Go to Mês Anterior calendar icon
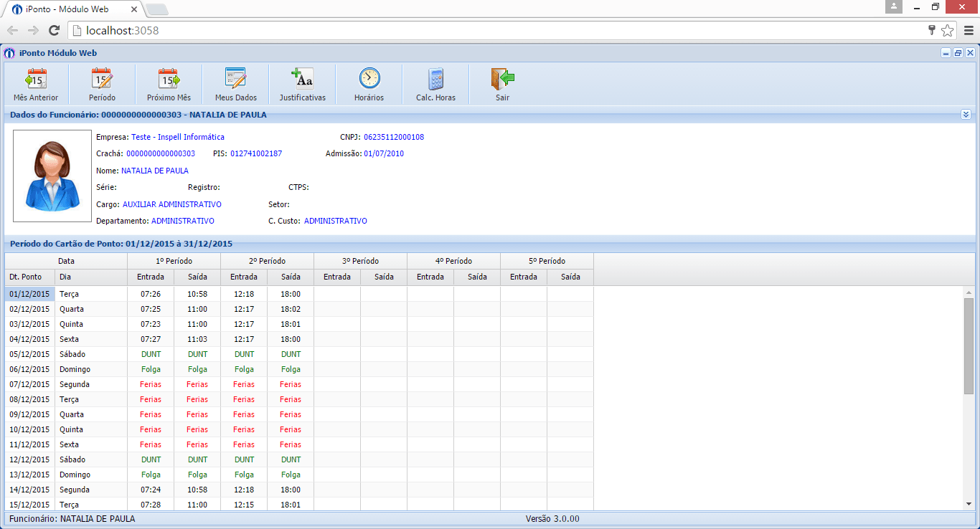The height and width of the screenshot is (529, 980). (x=36, y=79)
